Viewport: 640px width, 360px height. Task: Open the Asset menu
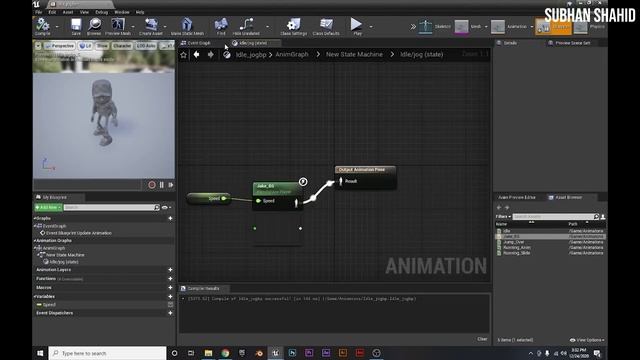point(68,12)
